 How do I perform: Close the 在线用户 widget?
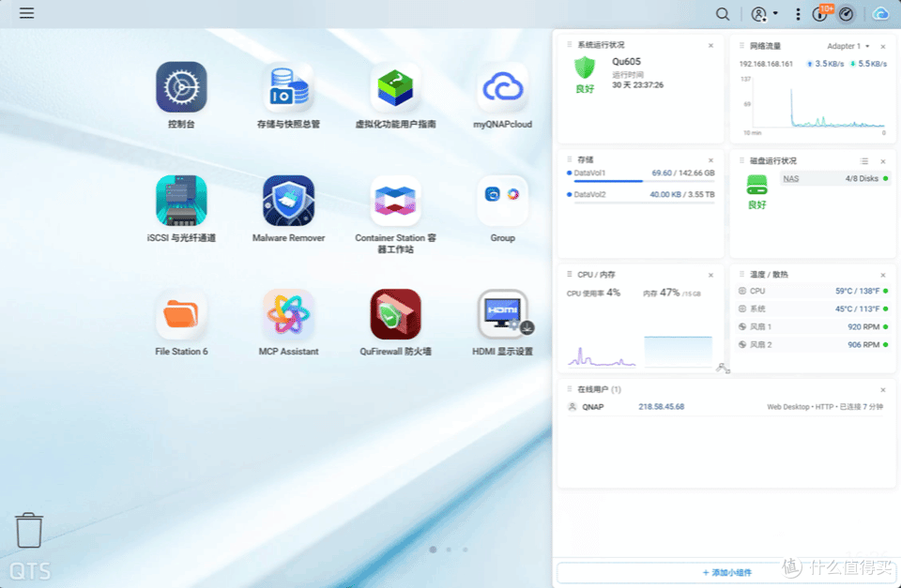pos(883,390)
